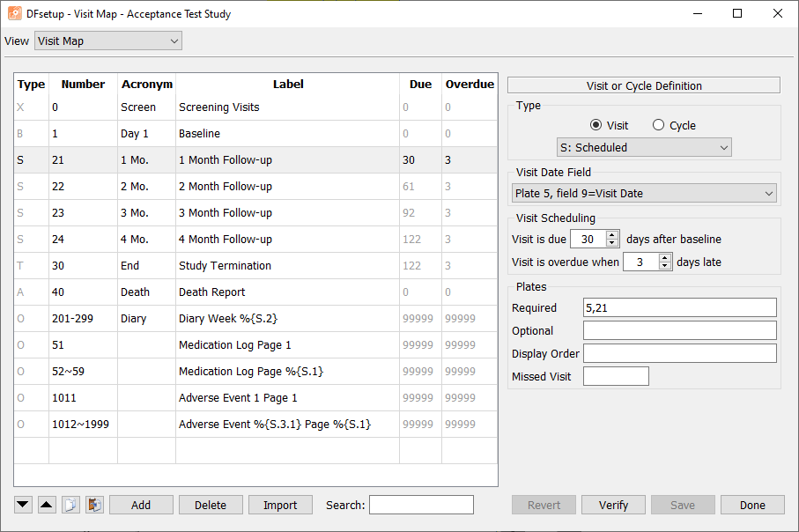Click the copy visit icon

click(70, 505)
